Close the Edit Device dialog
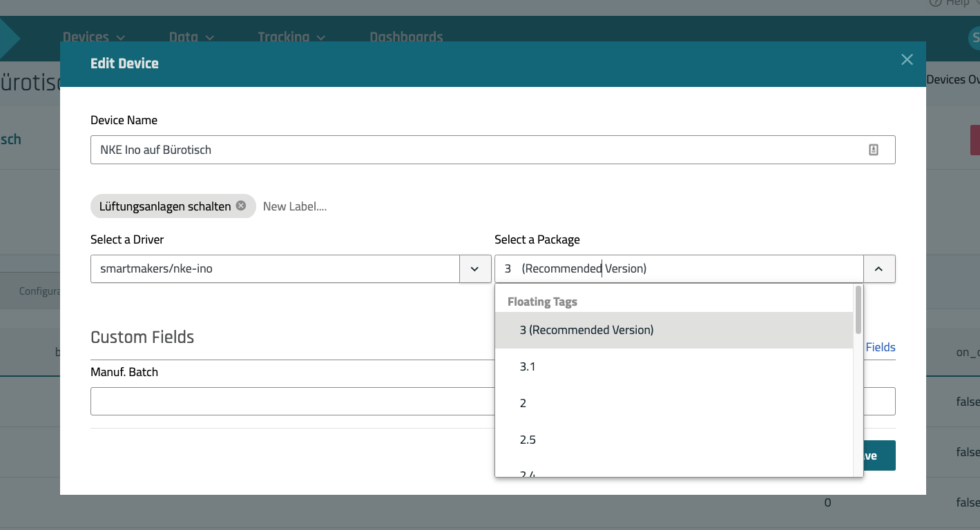 pyautogui.click(x=907, y=60)
